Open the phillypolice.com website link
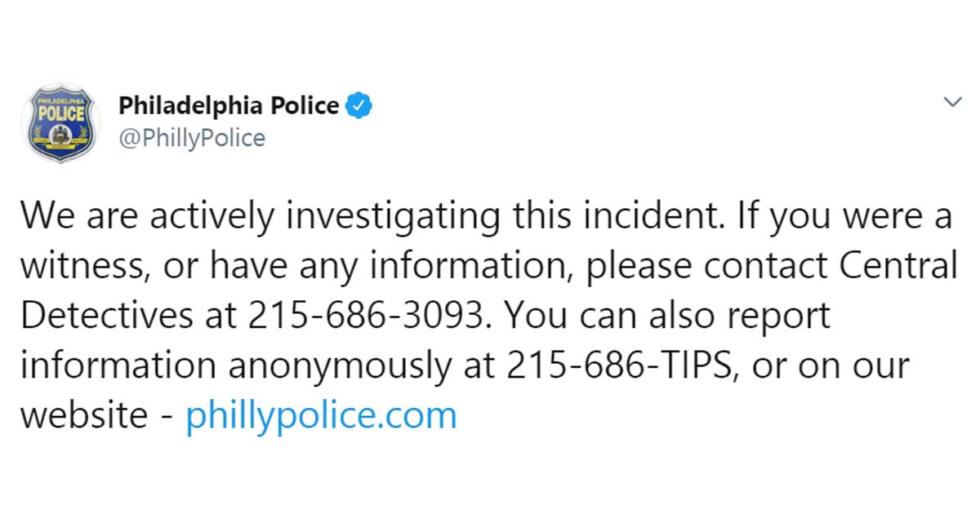Image resolution: width=980 pixels, height=514 pixels. [x=321, y=416]
